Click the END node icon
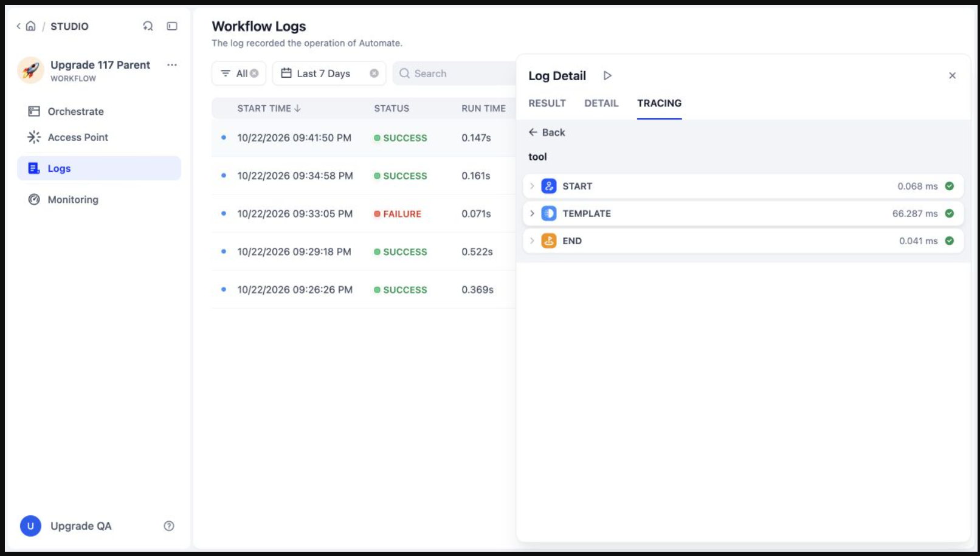Image resolution: width=980 pixels, height=556 pixels. tap(549, 241)
